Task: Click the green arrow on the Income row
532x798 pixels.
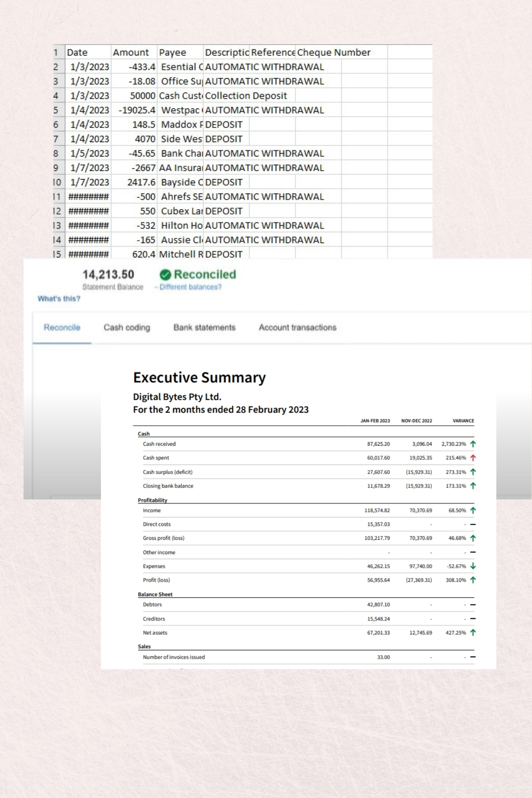Action: click(473, 510)
